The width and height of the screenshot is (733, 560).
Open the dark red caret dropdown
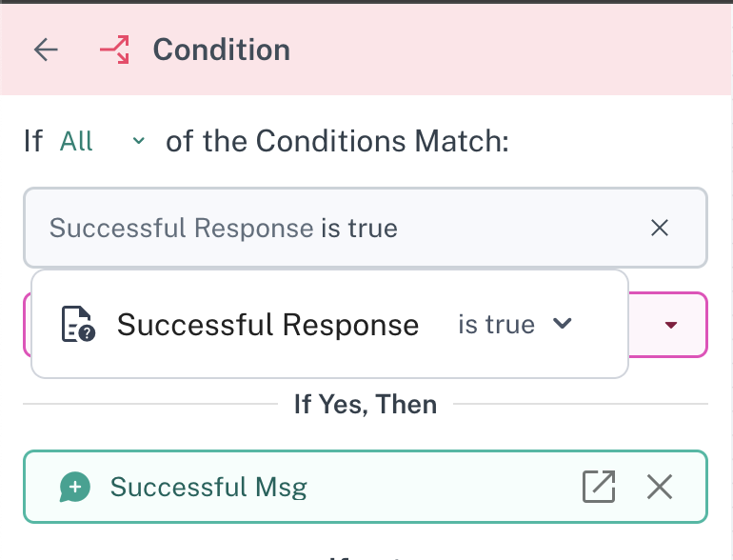click(670, 325)
